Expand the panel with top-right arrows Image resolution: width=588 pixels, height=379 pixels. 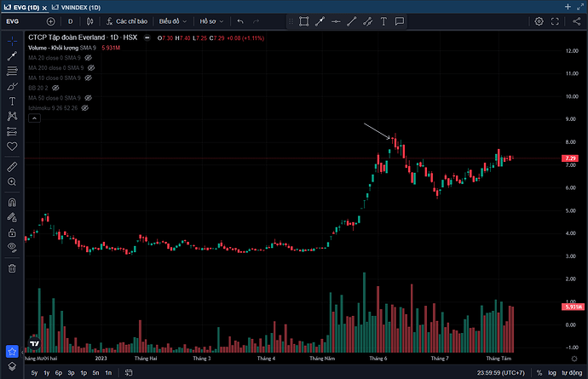click(x=580, y=7)
